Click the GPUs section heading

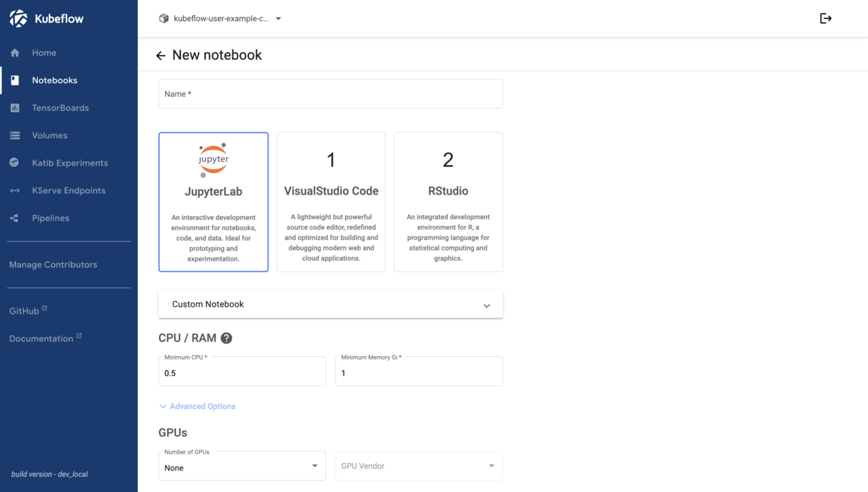point(173,433)
